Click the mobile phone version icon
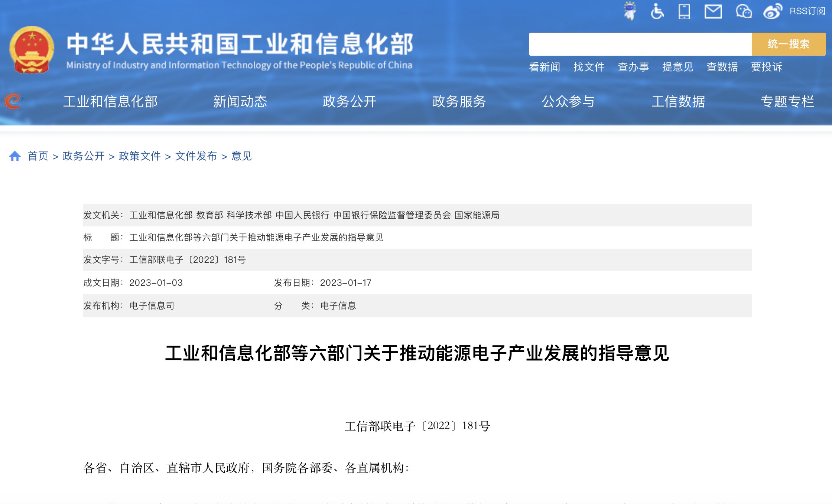832x504 pixels. click(684, 11)
